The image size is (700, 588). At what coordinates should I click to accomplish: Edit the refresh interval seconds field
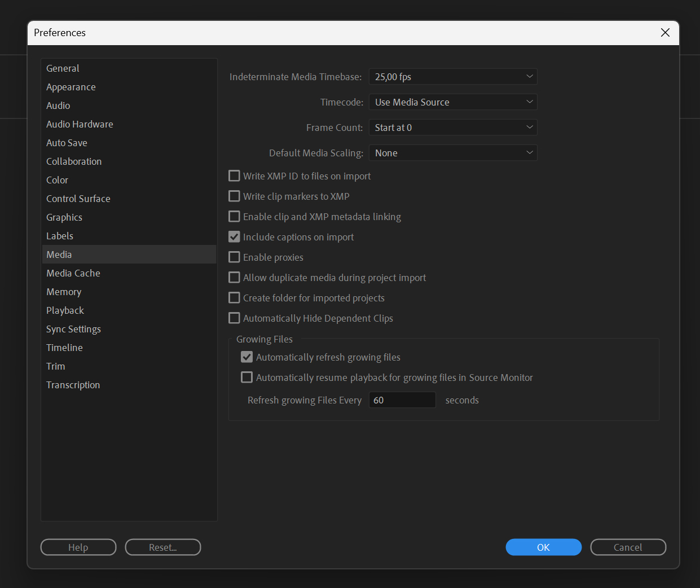click(x=402, y=400)
